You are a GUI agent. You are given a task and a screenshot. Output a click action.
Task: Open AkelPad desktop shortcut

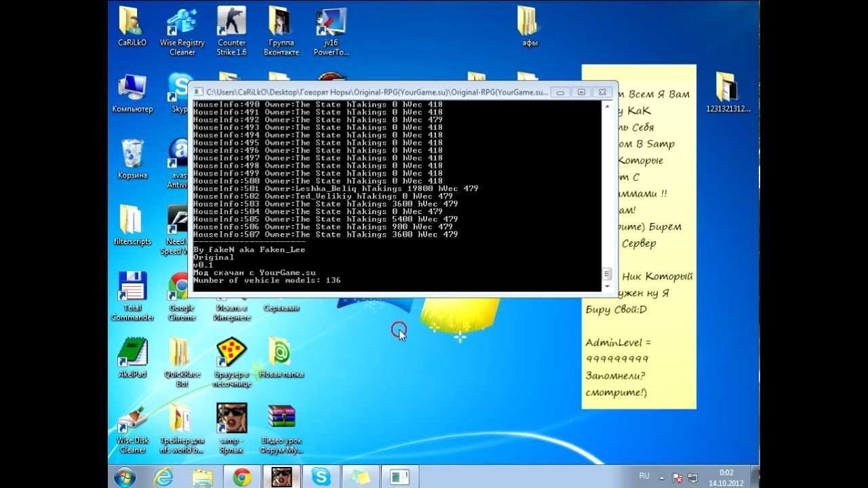[132, 359]
